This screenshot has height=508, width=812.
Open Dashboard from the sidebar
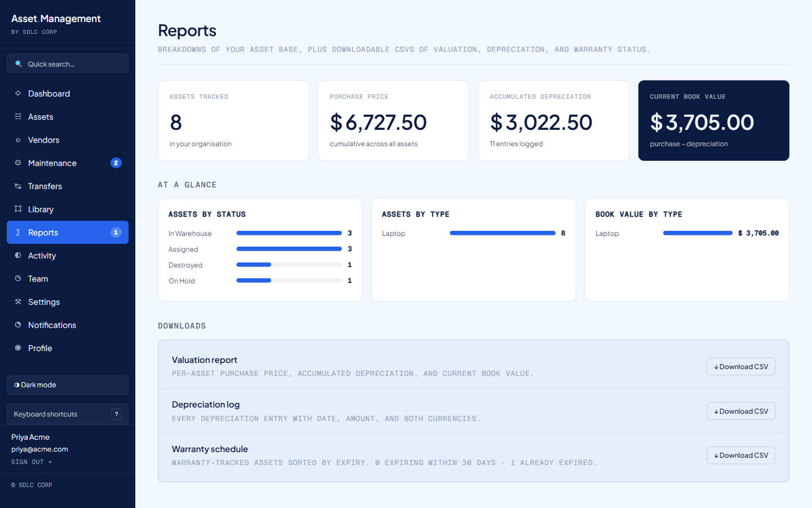[68, 93]
